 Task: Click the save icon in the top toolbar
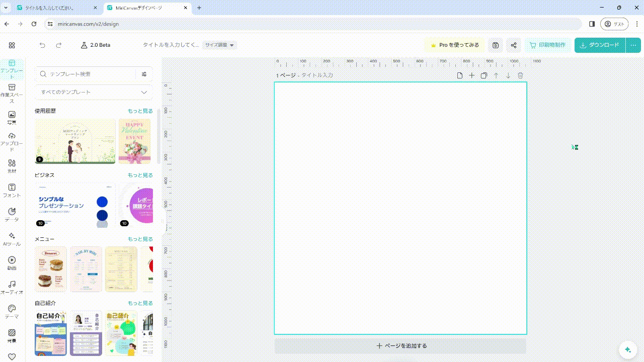click(495, 45)
